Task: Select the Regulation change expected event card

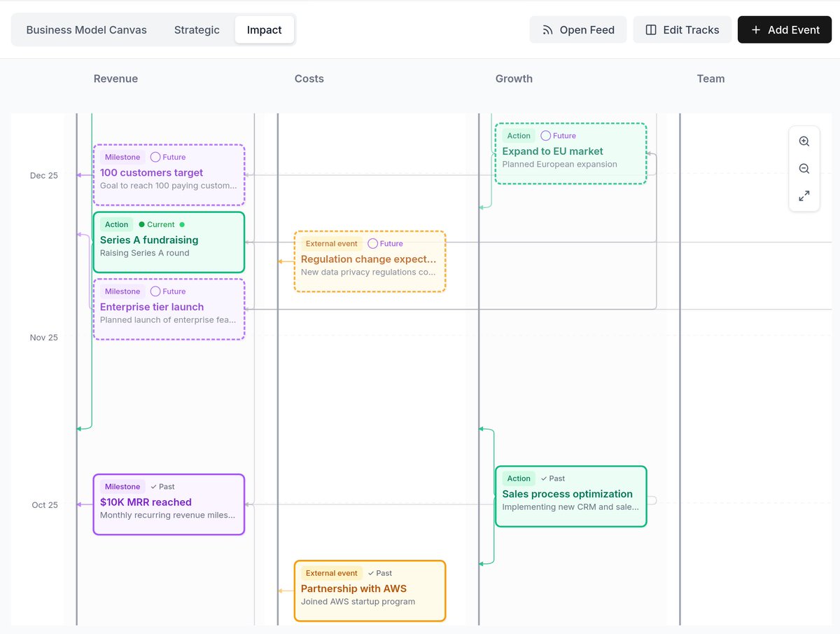Action: coord(370,261)
